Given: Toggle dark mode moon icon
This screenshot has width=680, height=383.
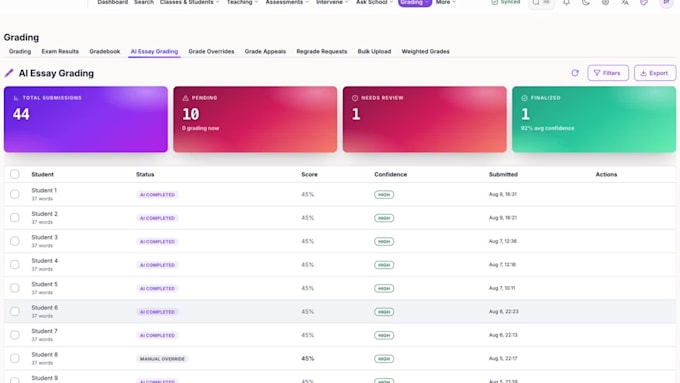Looking at the screenshot, I should (x=585, y=3).
